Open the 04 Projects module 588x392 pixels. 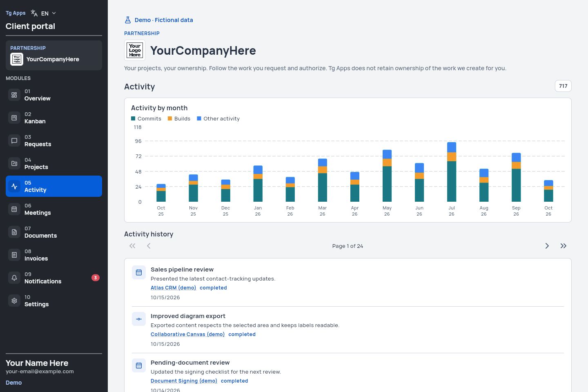pyautogui.click(x=54, y=163)
